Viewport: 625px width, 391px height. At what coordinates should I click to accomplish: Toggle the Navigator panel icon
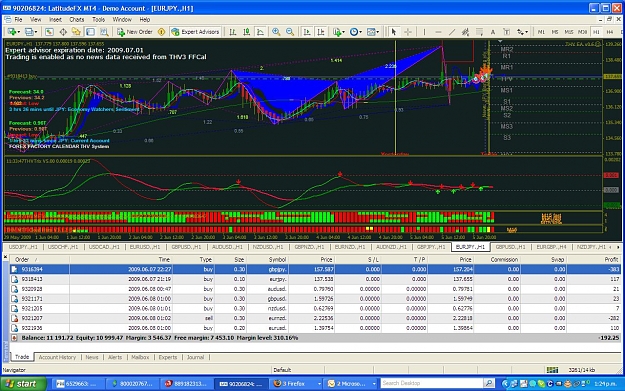point(77,32)
